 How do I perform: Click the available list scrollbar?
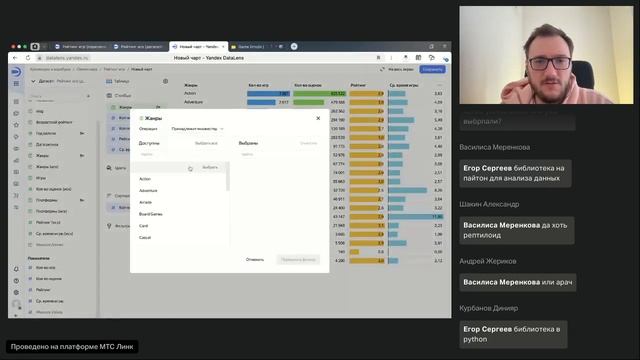point(228,177)
